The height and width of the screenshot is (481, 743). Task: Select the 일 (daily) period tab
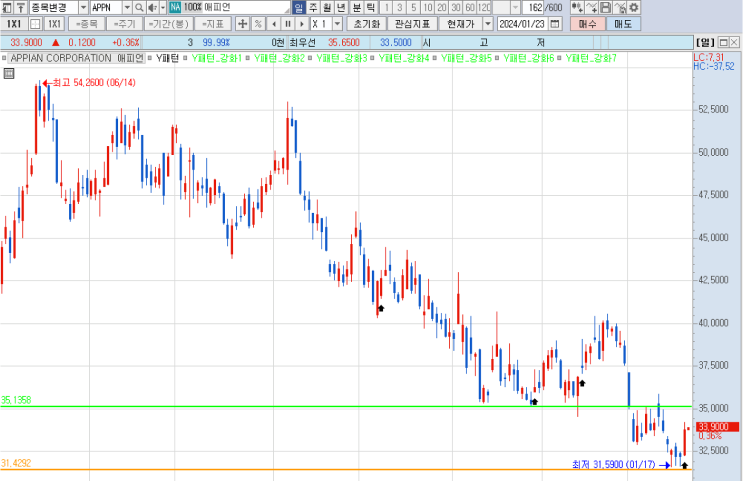click(299, 7)
